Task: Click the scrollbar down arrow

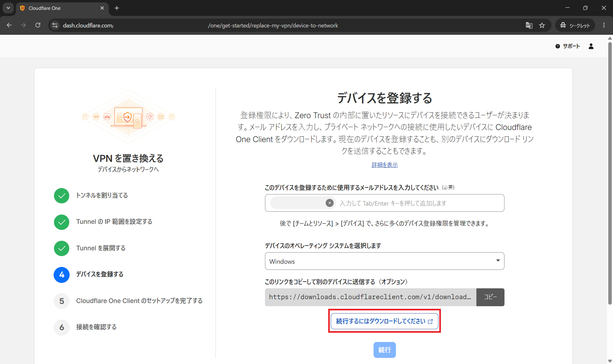Action: (x=610, y=361)
